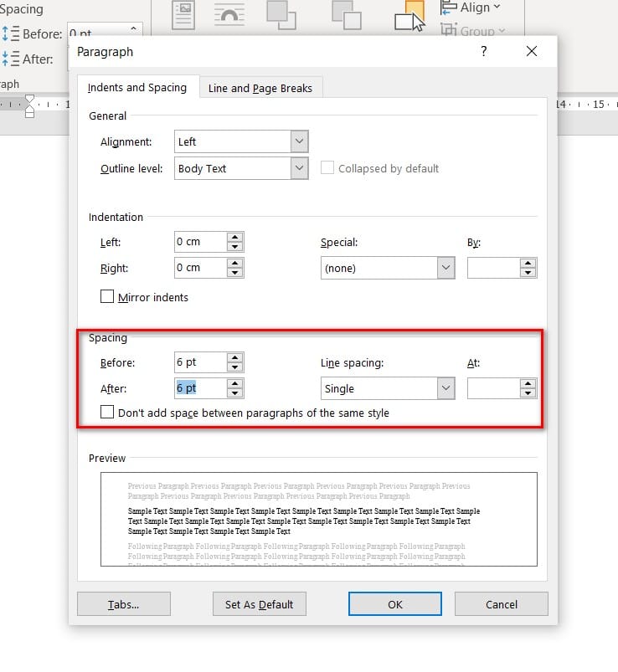
Task: Decrease After spacing with down arrow
Action: tap(235, 393)
